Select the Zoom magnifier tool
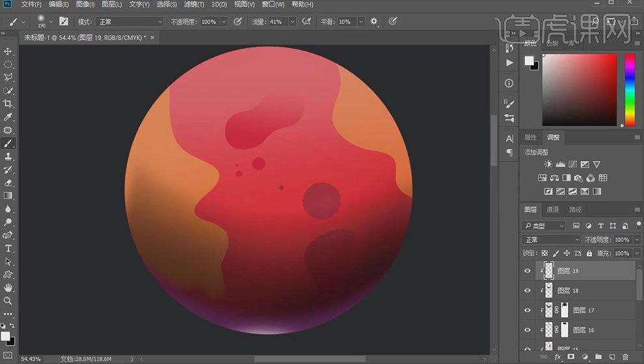 [8, 301]
